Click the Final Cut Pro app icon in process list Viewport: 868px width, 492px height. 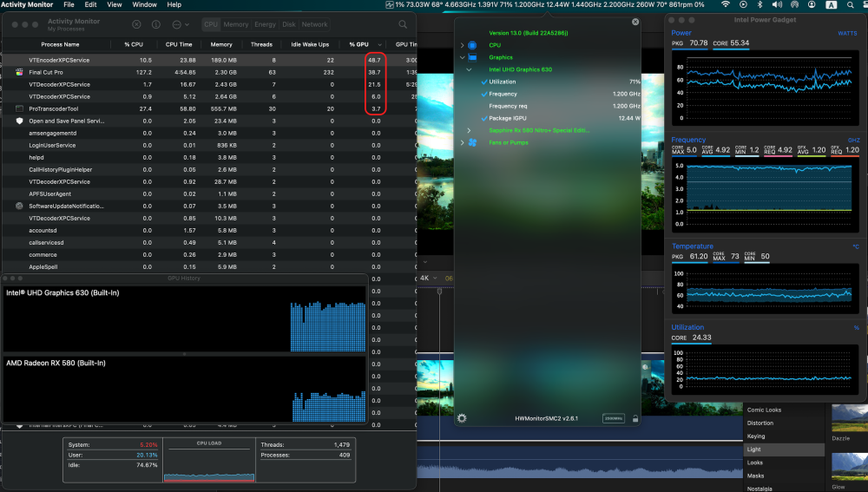click(x=19, y=72)
